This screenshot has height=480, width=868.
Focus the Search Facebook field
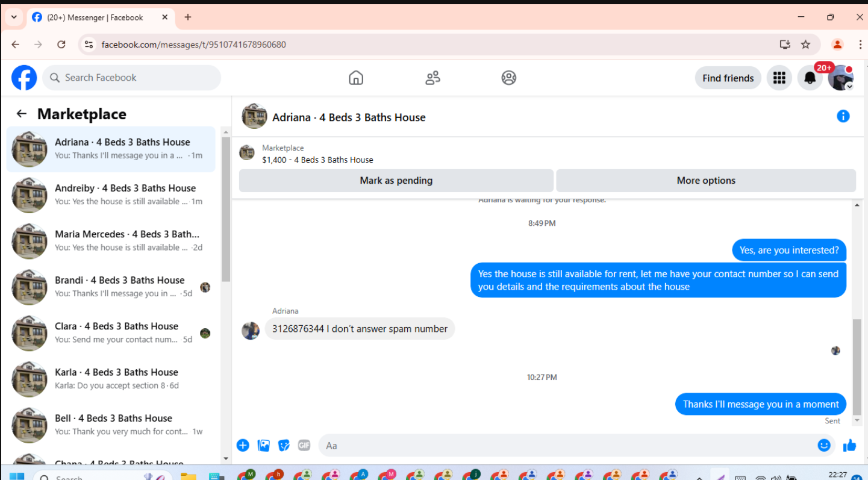[x=132, y=78]
